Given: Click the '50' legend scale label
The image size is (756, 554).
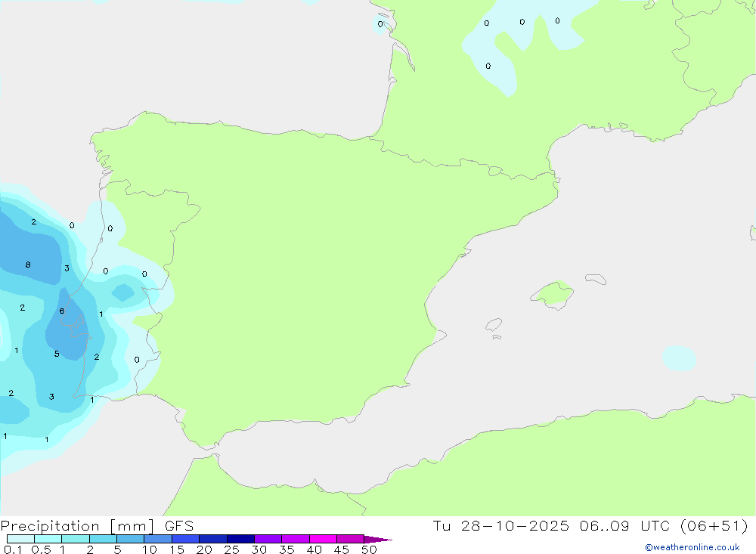Looking at the screenshot, I should (x=369, y=549).
